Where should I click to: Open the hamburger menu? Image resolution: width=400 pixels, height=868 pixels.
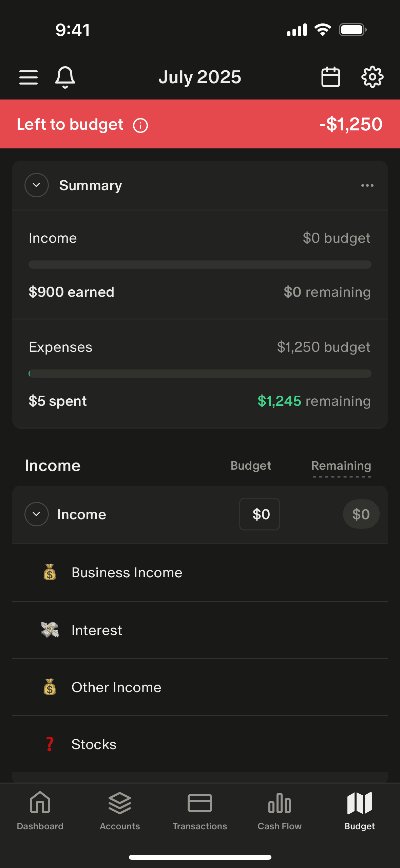28,77
